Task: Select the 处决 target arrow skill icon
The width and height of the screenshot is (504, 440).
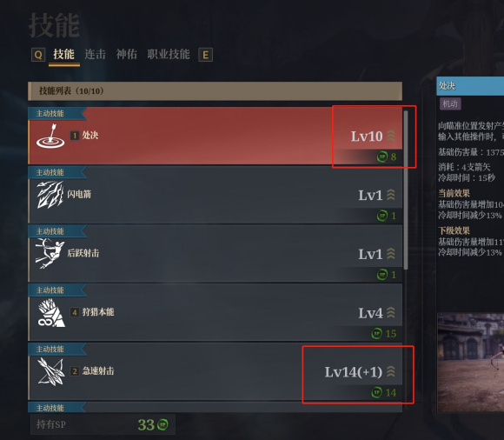Action: tap(50, 136)
